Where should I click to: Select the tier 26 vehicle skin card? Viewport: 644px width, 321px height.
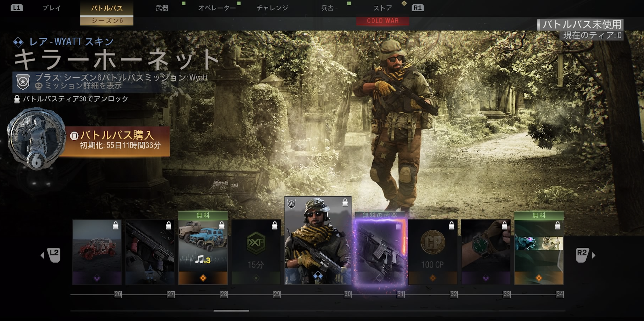97,252
